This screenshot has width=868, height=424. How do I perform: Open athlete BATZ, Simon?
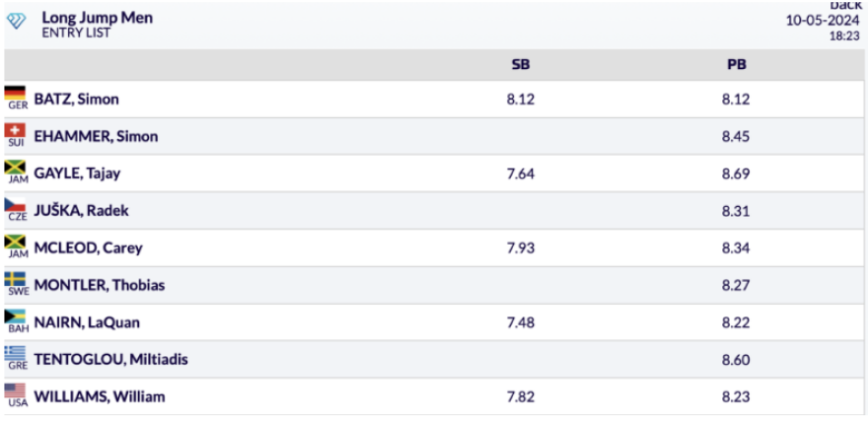pyautogui.click(x=77, y=100)
